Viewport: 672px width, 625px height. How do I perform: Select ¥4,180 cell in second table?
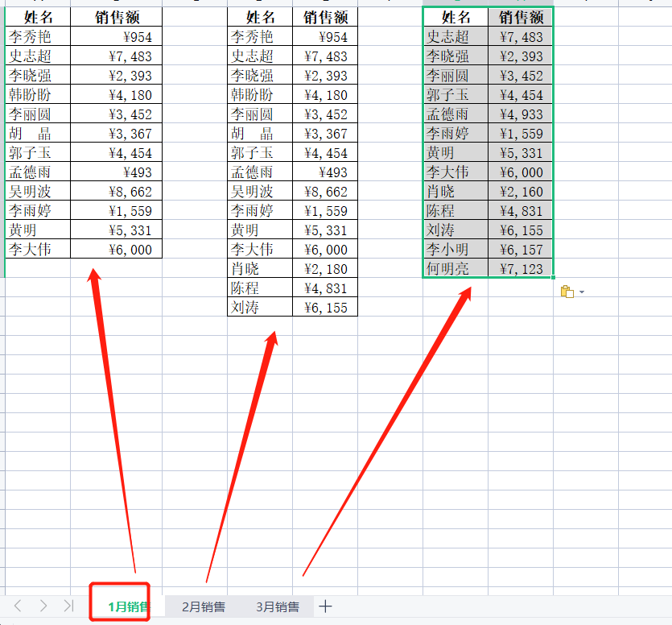(325, 94)
